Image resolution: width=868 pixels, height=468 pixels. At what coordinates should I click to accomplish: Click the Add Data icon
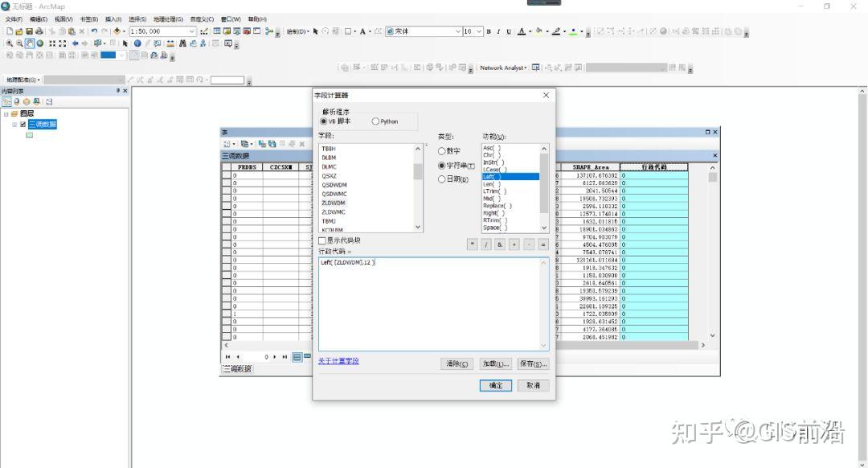117,31
